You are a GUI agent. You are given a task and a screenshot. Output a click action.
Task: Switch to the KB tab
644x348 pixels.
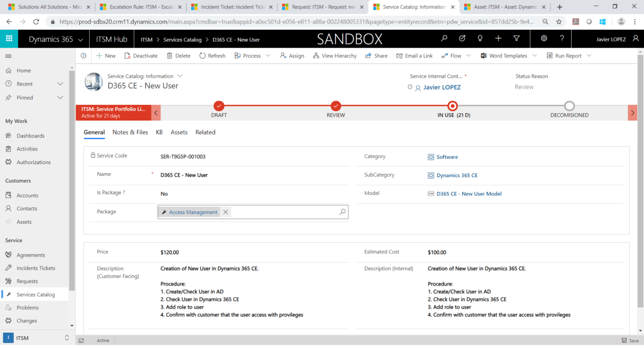(159, 132)
